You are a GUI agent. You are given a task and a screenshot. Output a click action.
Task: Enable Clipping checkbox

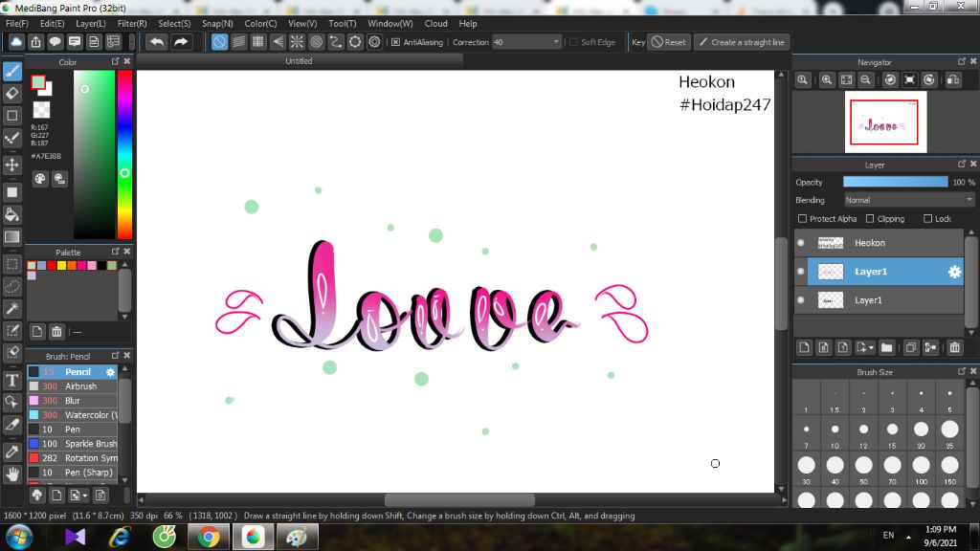coord(870,219)
